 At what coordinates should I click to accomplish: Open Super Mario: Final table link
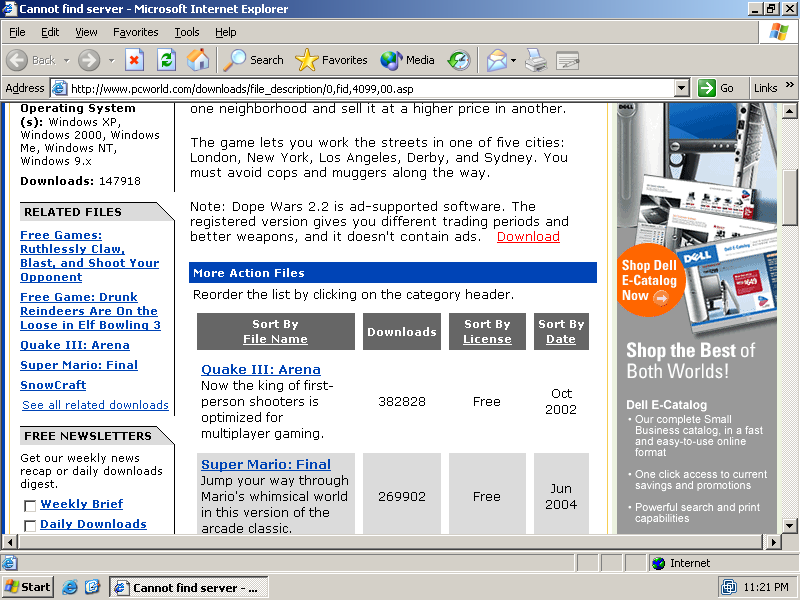[x=266, y=464]
